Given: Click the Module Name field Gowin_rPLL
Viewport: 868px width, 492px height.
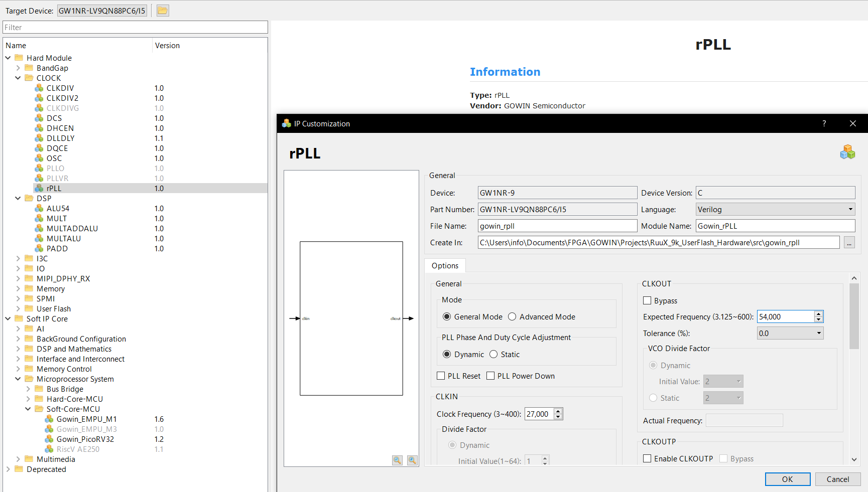Looking at the screenshot, I should click(775, 226).
